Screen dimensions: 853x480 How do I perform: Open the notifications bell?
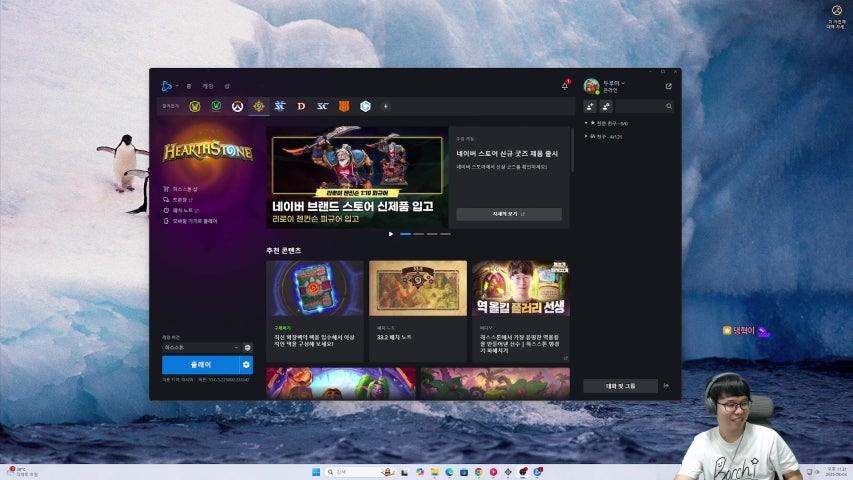pyautogui.click(x=565, y=86)
